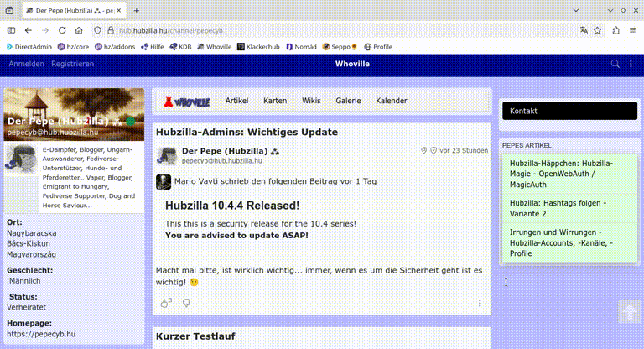The image size is (644, 349).
Task: Open the browser hamburger application menu
Action: [631, 30]
